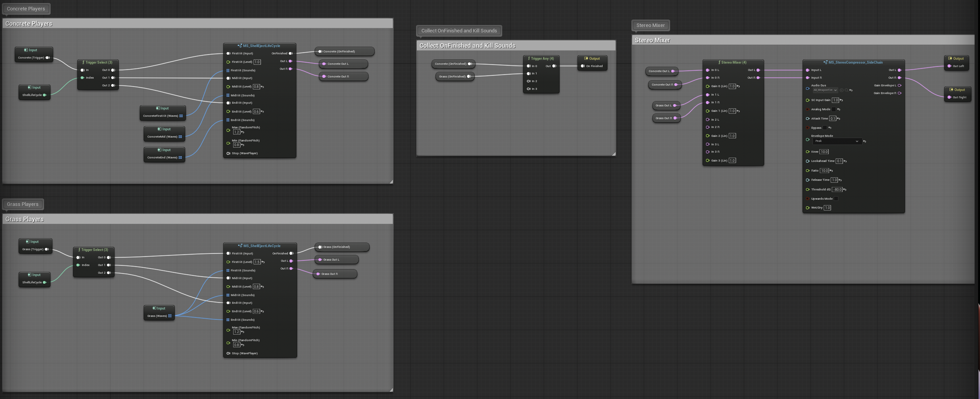Viewport: 980px width, 399px height.
Task: Reset Attack Time to its default value
Action: pos(838,119)
